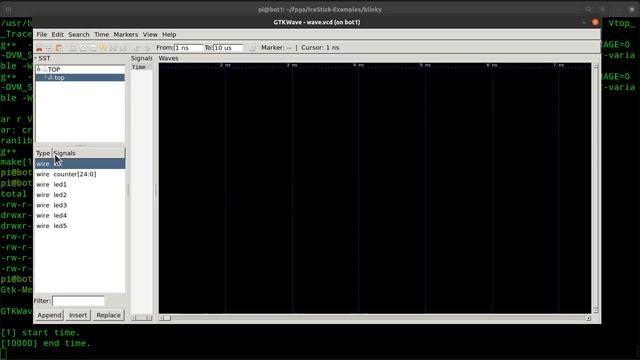Click the To time input field

(x=228, y=48)
